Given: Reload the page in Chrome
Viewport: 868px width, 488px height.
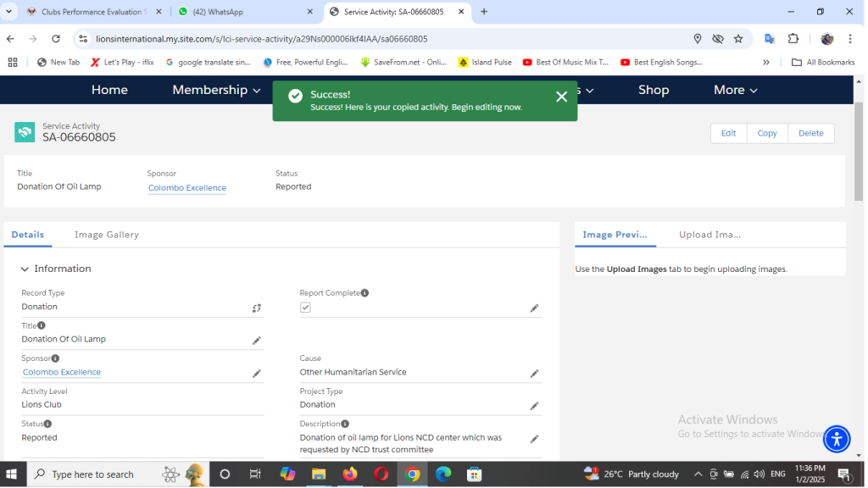Looking at the screenshot, I should tap(56, 39).
